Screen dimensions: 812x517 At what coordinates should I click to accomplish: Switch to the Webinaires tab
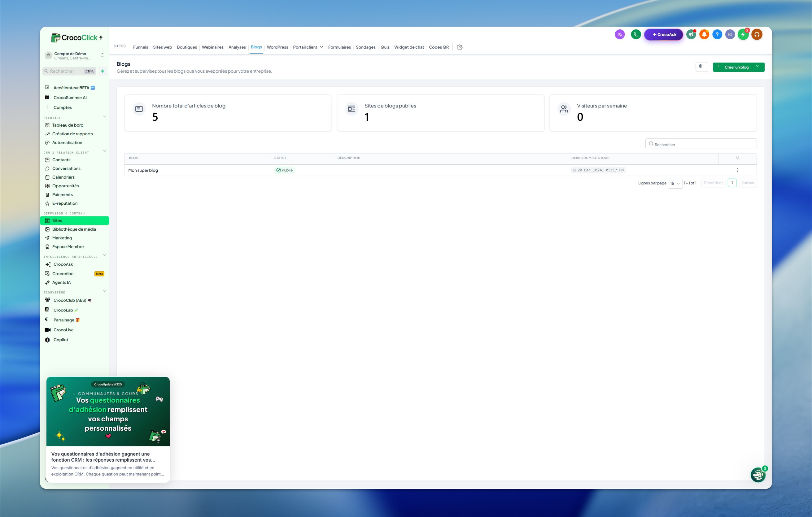(x=213, y=47)
